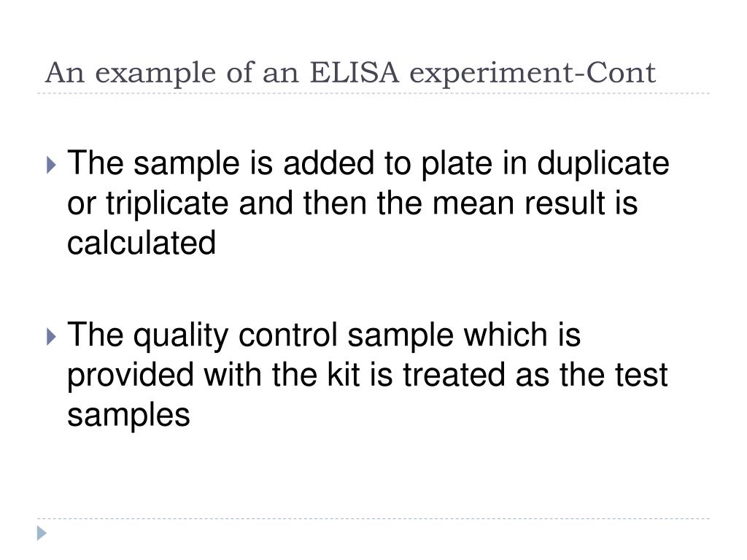
Task: Click the word 'duplicate' in first bullet
Action: pos(603,165)
